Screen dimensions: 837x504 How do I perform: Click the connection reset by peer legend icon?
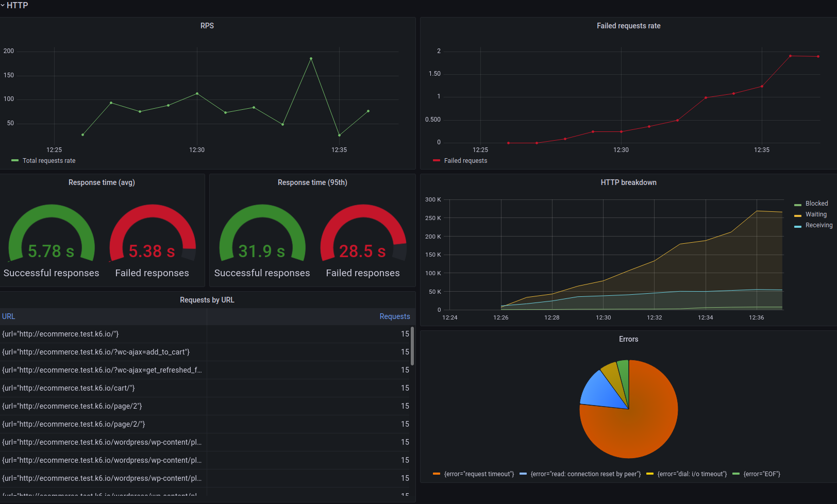[x=523, y=474]
